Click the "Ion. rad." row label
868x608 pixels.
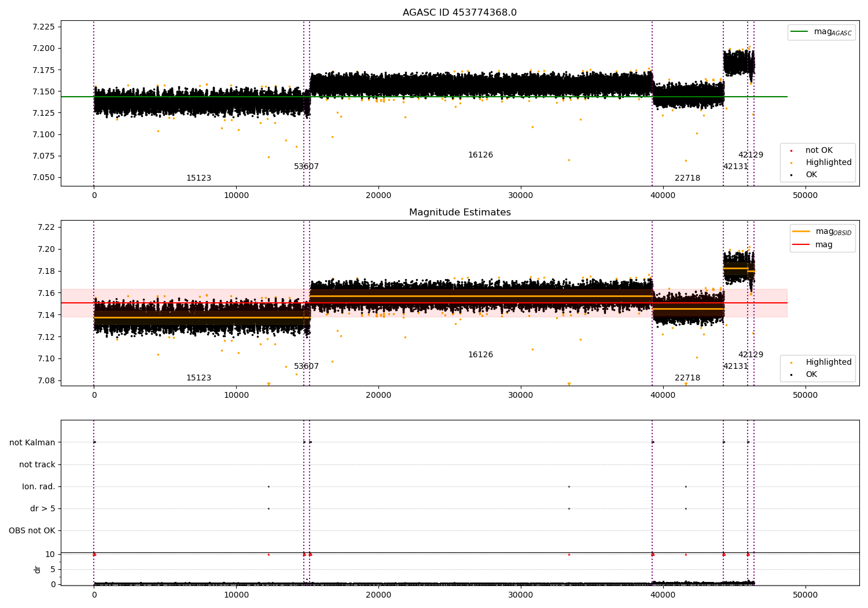tap(39, 486)
